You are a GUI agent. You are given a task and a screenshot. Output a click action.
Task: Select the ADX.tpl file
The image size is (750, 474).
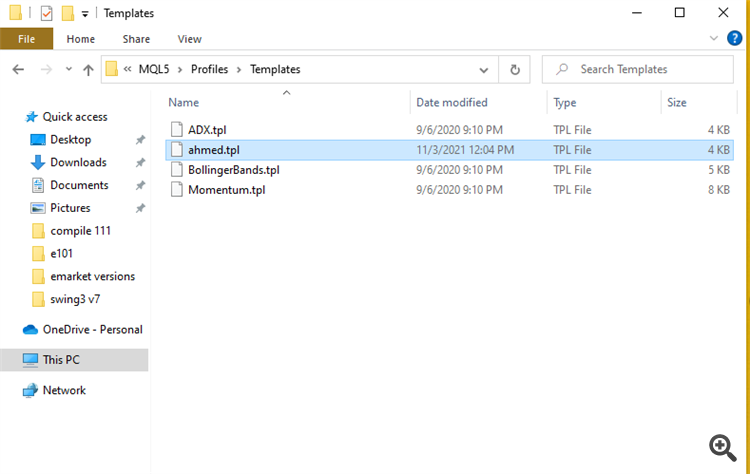coord(207,130)
